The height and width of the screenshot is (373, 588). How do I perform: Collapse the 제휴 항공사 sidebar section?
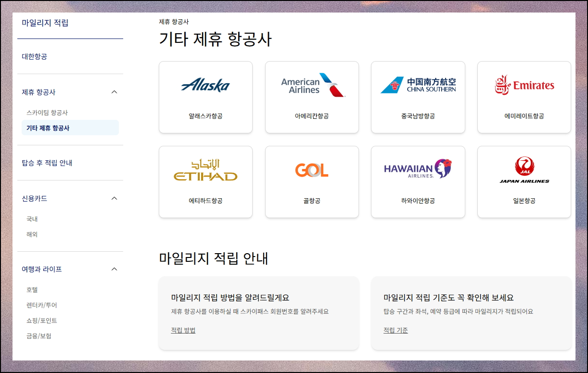tap(114, 92)
